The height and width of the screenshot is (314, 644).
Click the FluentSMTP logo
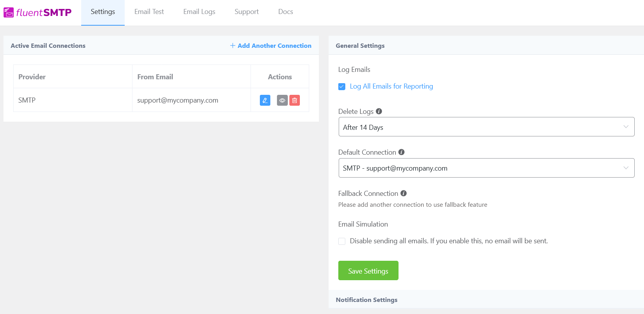[38, 12]
